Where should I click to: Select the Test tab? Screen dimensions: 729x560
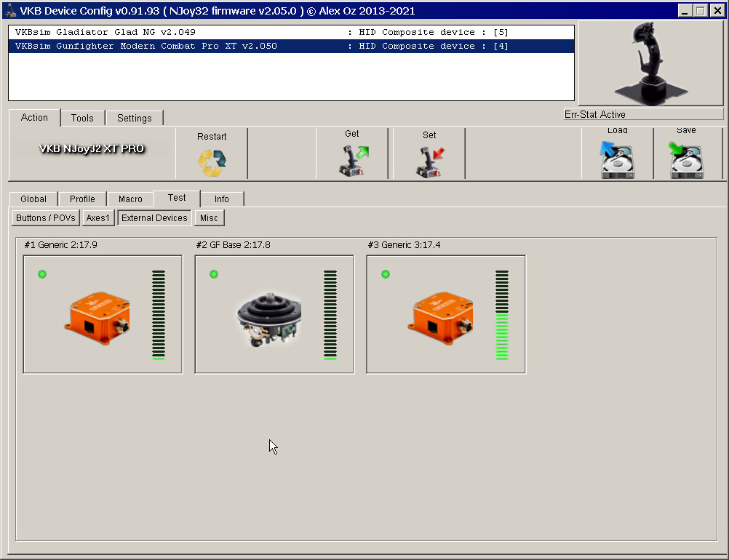177,198
